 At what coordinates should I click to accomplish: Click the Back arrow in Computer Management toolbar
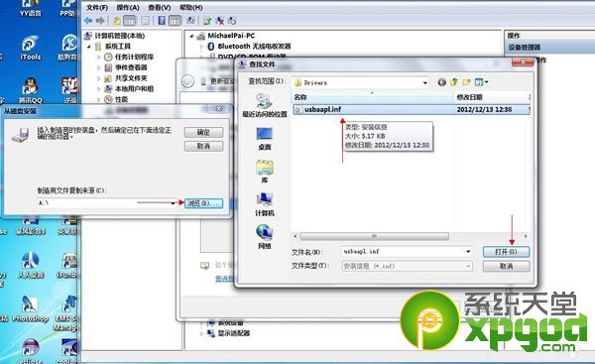click(88, 21)
